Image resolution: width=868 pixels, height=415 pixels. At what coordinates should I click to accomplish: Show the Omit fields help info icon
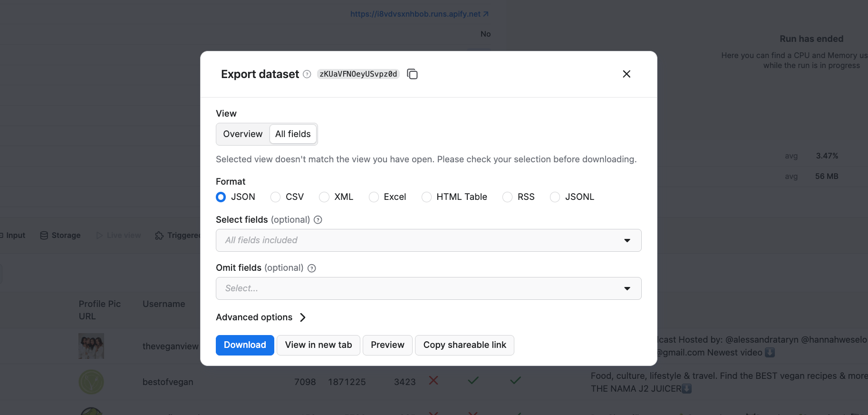click(312, 268)
